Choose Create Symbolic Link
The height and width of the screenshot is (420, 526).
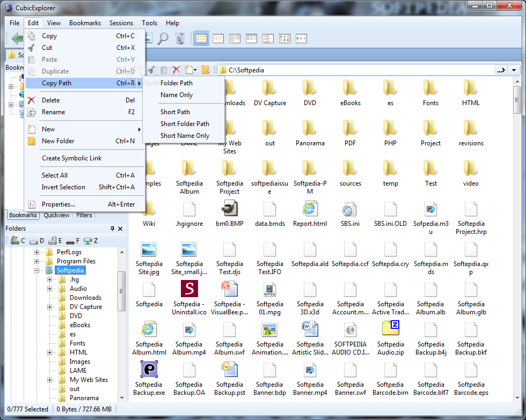tap(85, 158)
